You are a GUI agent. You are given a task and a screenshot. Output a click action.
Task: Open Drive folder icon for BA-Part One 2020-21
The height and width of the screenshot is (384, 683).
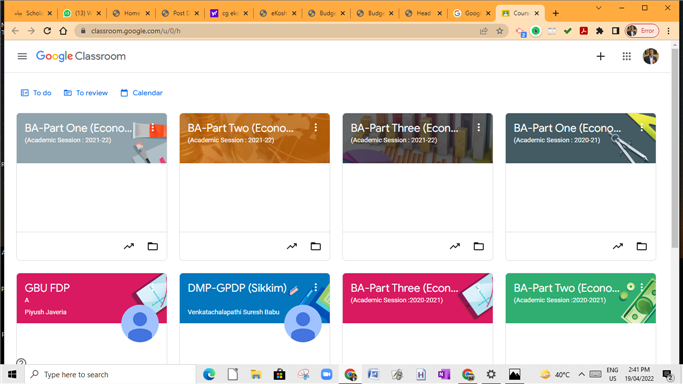641,246
